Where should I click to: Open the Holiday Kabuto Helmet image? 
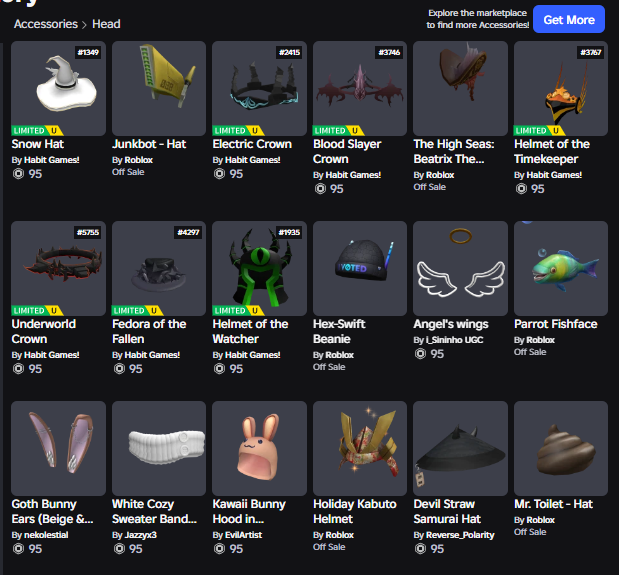click(x=360, y=448)
